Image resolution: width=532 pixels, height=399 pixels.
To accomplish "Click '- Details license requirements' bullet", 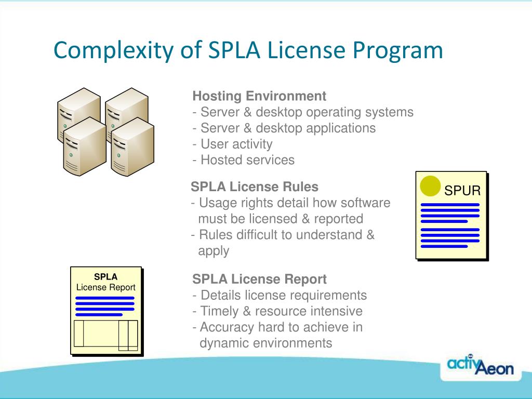I will [280, 296].
